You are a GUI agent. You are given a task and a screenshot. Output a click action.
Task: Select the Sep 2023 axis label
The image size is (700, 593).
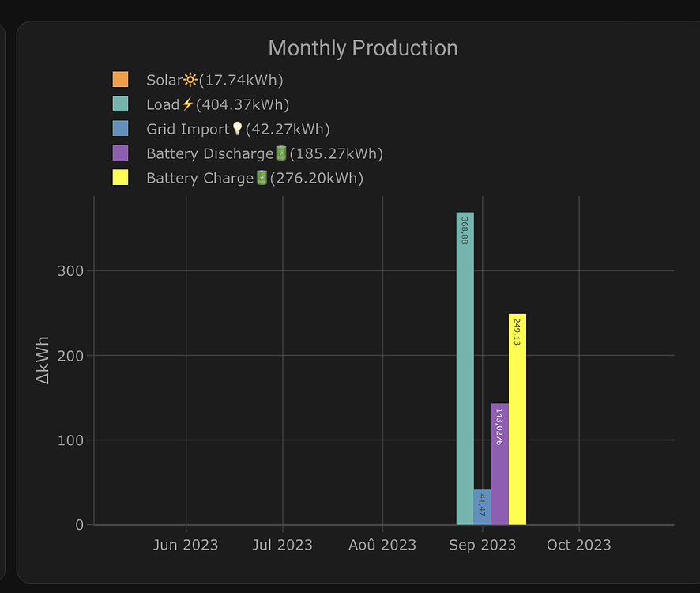pos(482,545)
